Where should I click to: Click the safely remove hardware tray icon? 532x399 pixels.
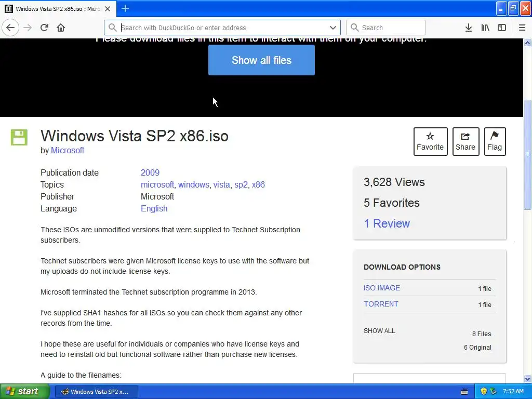[x=494, y=392]
